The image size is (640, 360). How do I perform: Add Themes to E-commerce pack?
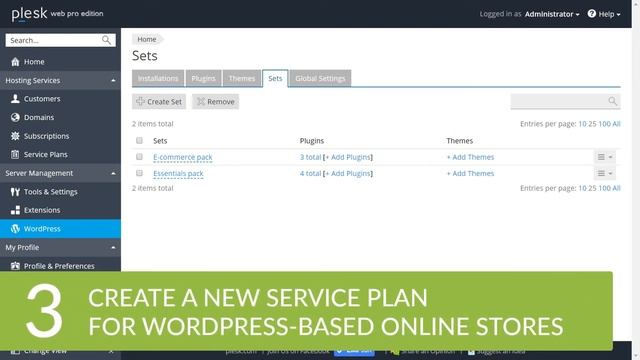(470, 157)
